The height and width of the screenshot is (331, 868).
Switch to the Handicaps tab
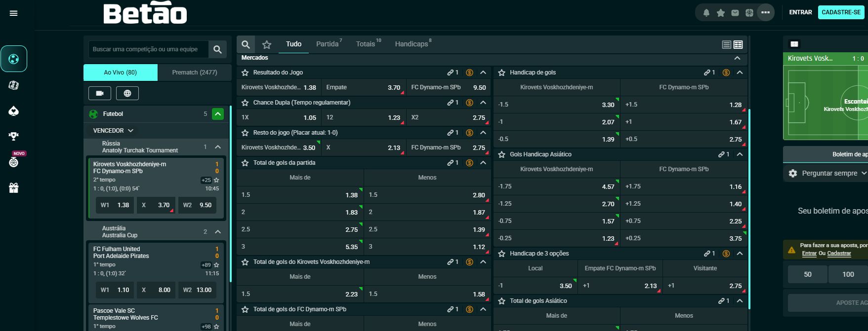pos(412,44)
